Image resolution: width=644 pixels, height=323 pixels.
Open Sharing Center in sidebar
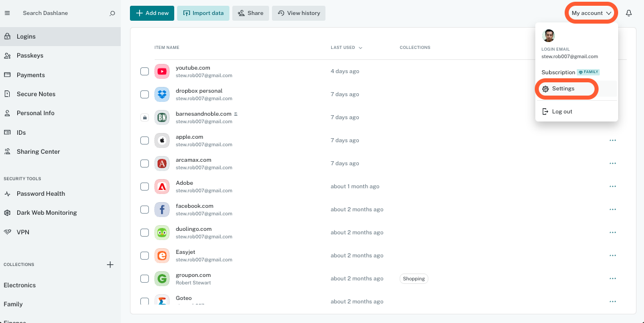[60, 151]
